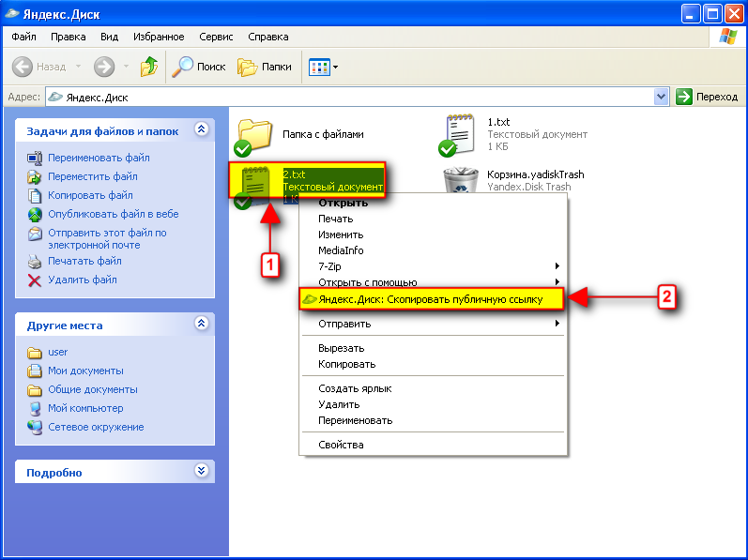
Task: Click Отправить этот файл по электронной почте
Action: (x=107, y=239)
